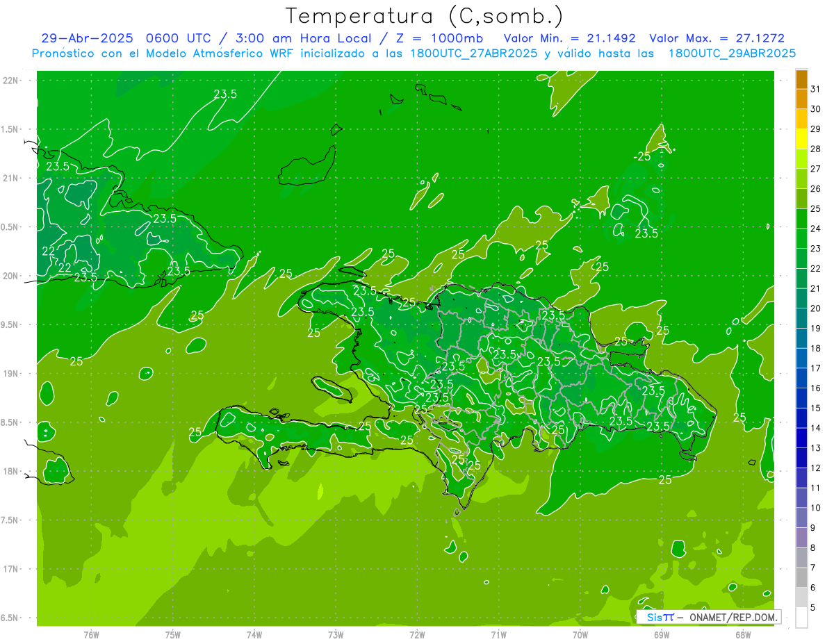Click the white swatch at color scale bottom
The height and width of the screenshot is (644, 834).
801,618
